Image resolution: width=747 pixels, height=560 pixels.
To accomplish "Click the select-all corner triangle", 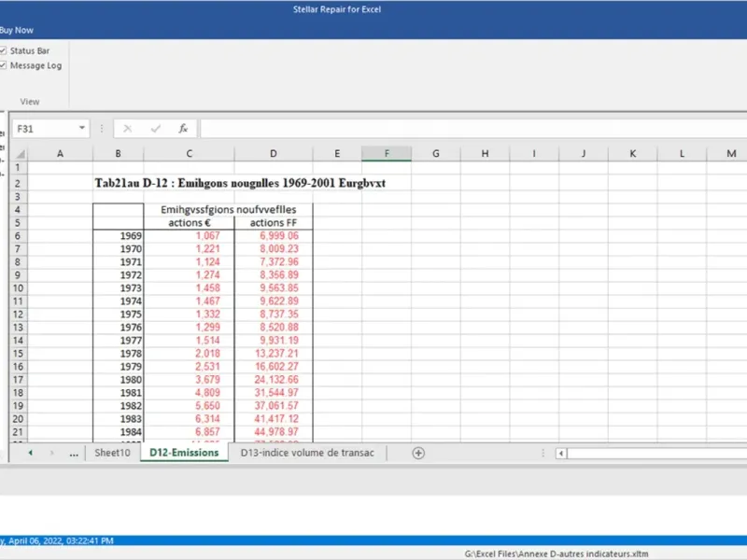I will point(20,154).
